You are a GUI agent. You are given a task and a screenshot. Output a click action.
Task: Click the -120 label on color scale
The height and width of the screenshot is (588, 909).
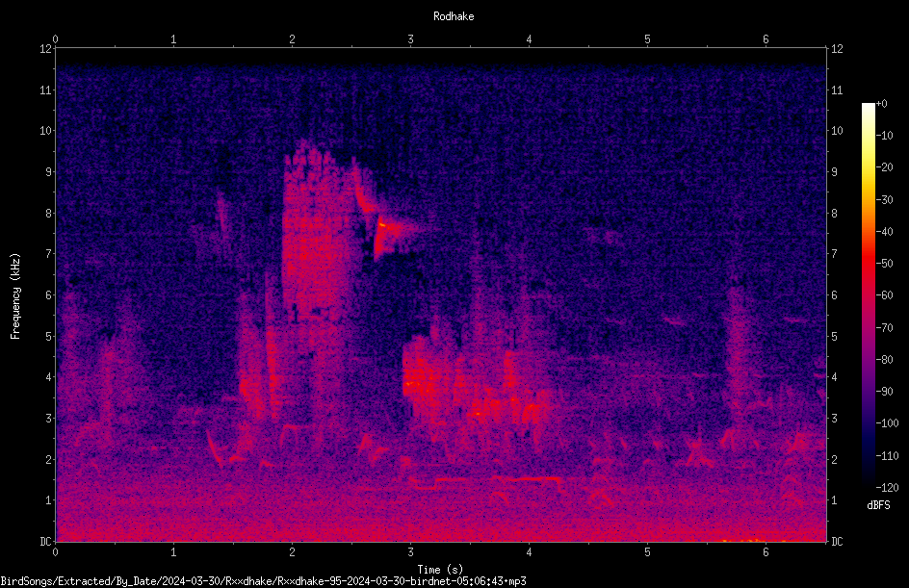[887, 487]
